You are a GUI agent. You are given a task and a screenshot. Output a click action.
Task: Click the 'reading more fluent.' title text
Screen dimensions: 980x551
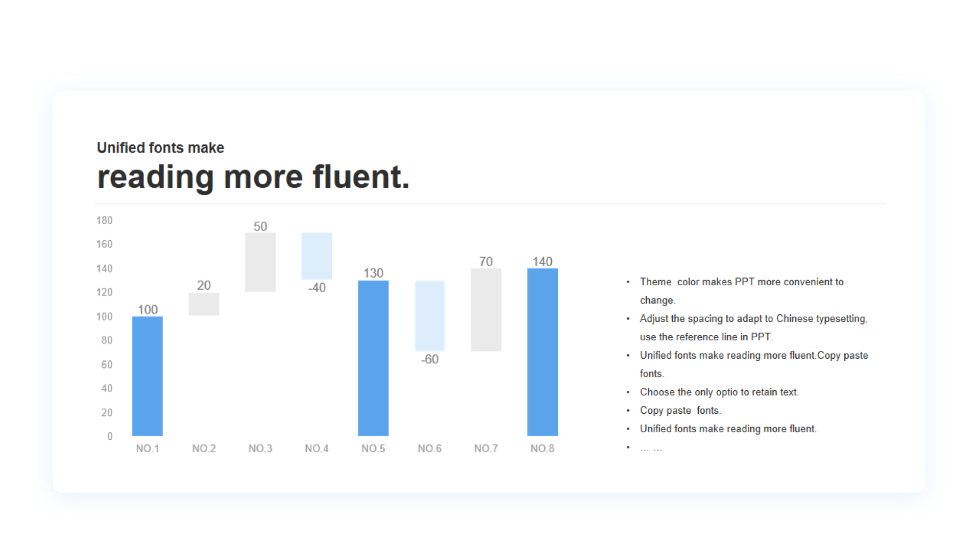pyautogui.click(x=253, y=177)
